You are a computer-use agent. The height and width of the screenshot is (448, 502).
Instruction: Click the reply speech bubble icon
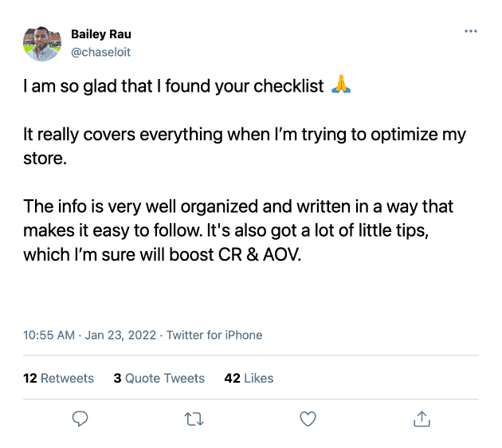(80, 418)
